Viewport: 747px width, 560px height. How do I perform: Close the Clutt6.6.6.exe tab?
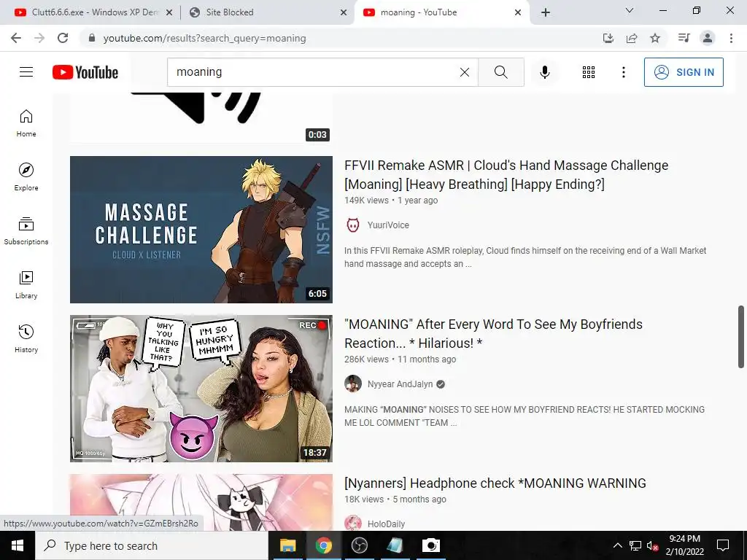169,12
